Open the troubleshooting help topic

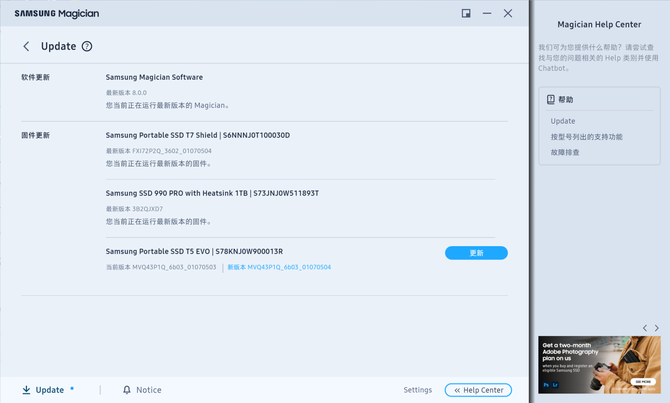pyautogui.click(x=565, y=153)
